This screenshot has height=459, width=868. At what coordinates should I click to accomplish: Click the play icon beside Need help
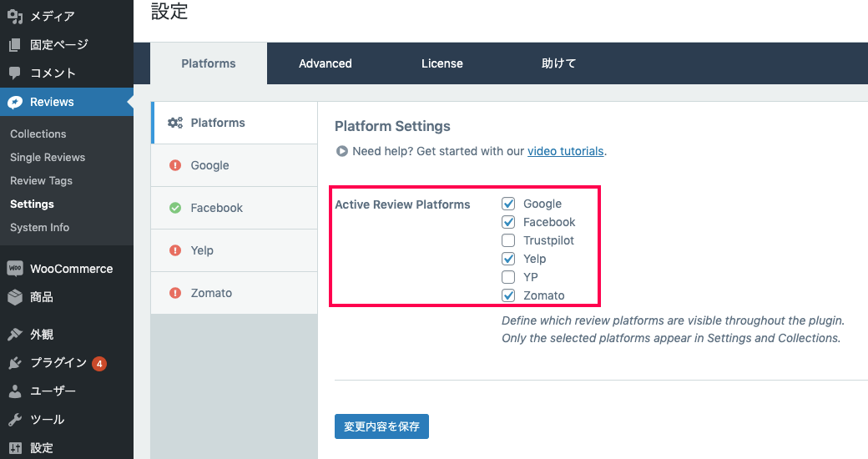[x=342, y=151]
